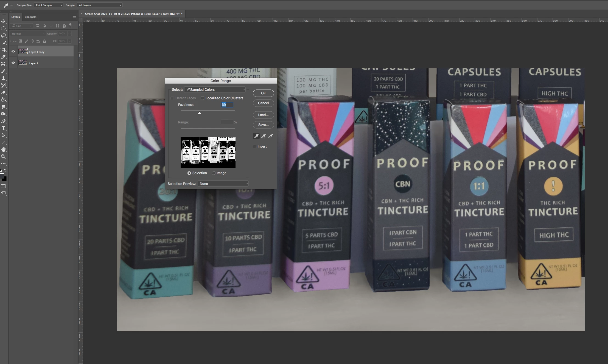Click the Subtract from Sample eyedropper
This screenshot has width=608, height=364.
271,136
